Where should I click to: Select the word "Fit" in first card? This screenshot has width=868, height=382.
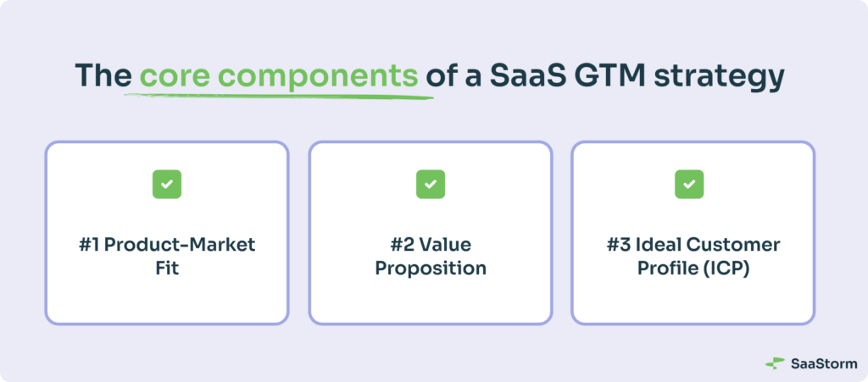point(167,269)
